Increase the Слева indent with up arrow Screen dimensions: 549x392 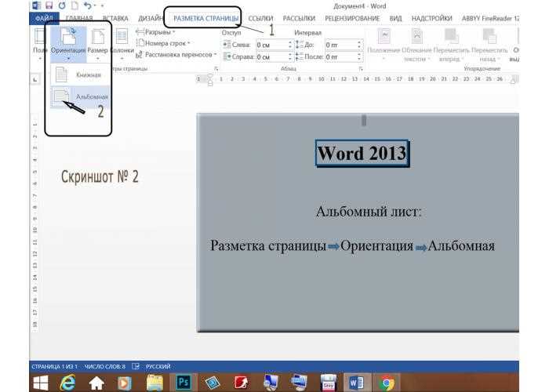290,42
